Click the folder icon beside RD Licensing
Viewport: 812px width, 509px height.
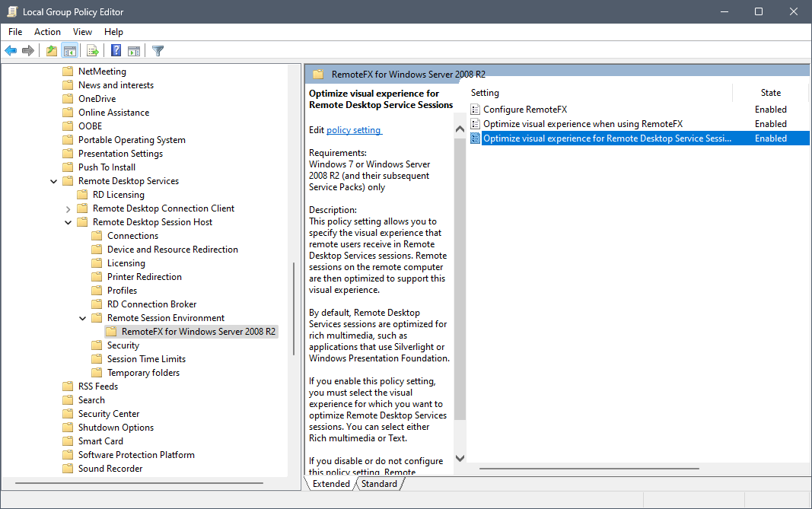click(82, 195)
